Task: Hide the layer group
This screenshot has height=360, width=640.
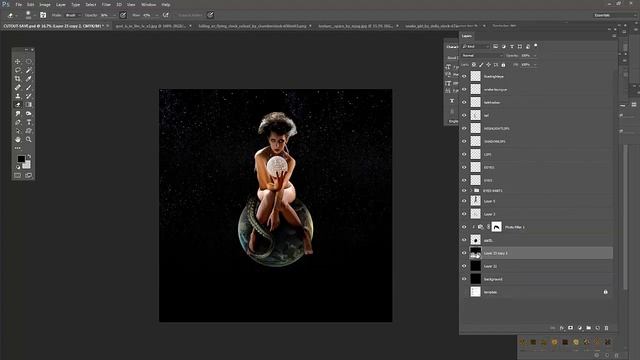Action: coord(464,191)
